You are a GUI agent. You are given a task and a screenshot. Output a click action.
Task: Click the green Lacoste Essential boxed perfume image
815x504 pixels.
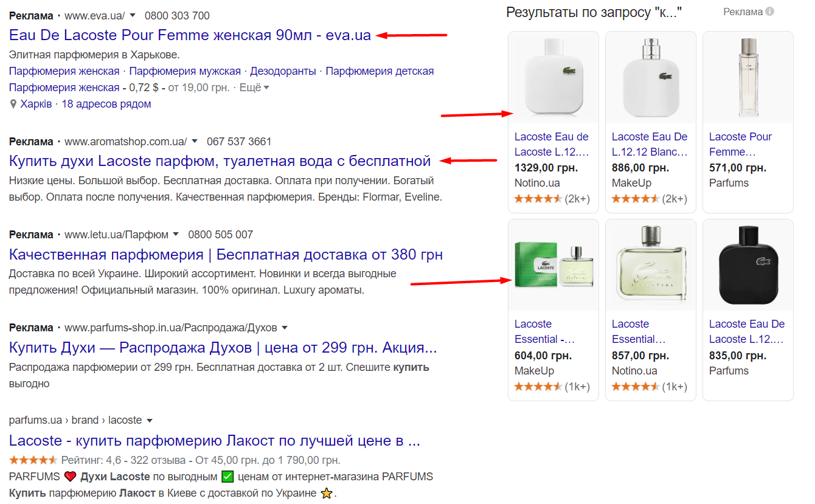[x=553, y=265]
